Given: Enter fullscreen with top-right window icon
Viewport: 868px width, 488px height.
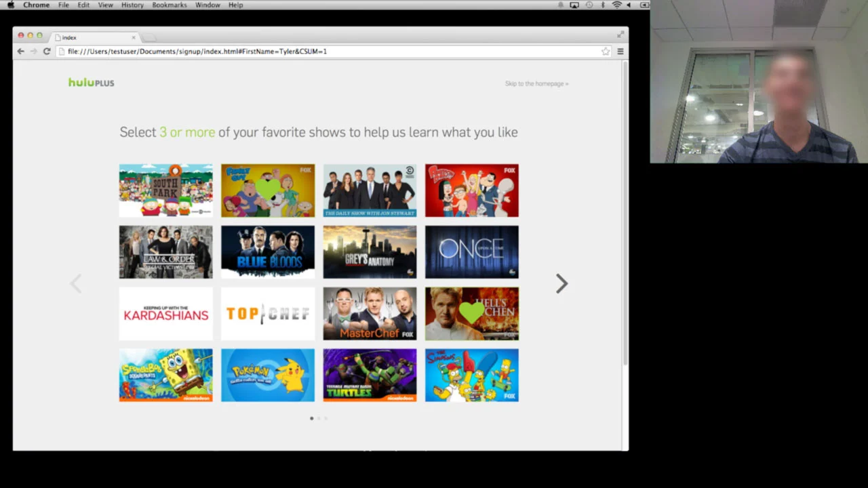Looking at the screenshot, I should (x=620, y=34).
